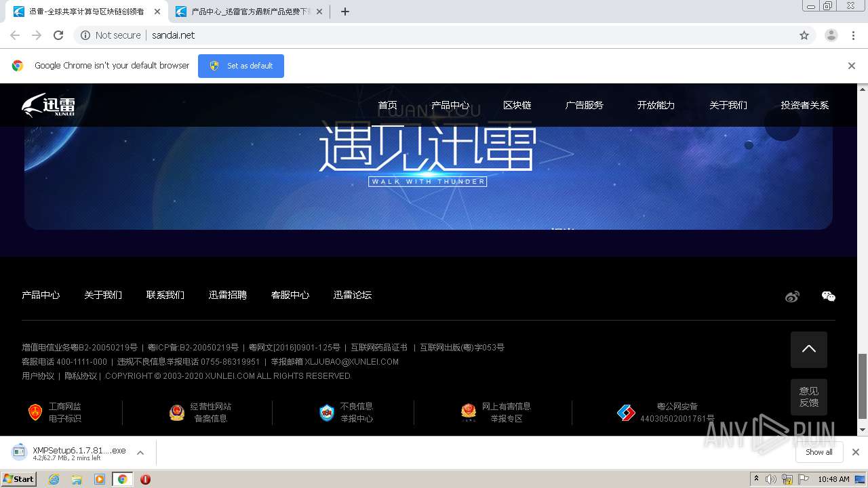Open media player from taskbar
Screen dimensions: 868x488
click(x=100, y=479)
